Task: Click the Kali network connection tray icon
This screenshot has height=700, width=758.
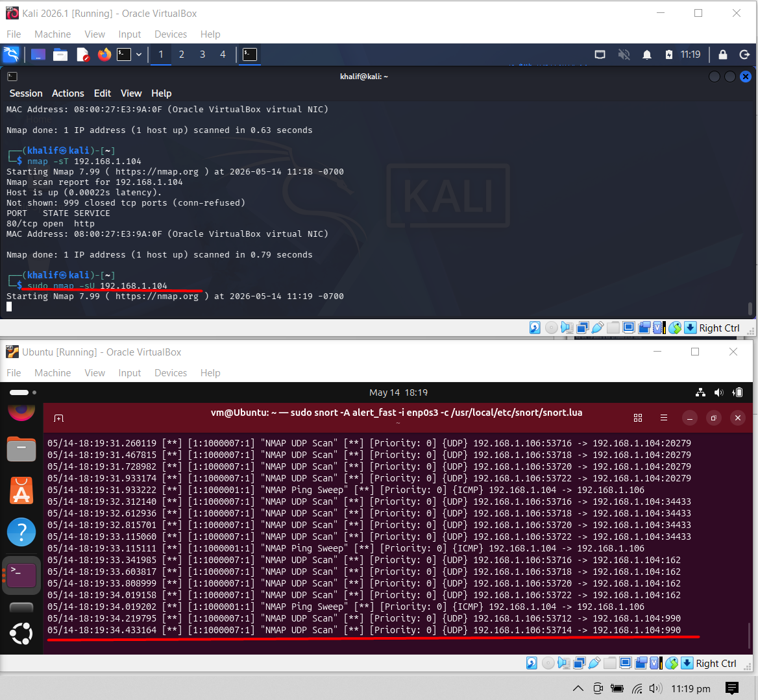Action: [x=600, y=54]
